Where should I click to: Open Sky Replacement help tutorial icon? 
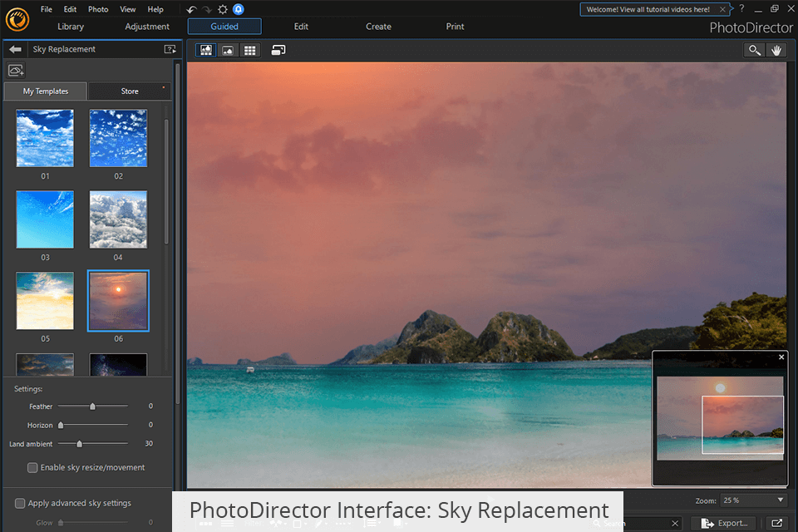click(170, 49)
